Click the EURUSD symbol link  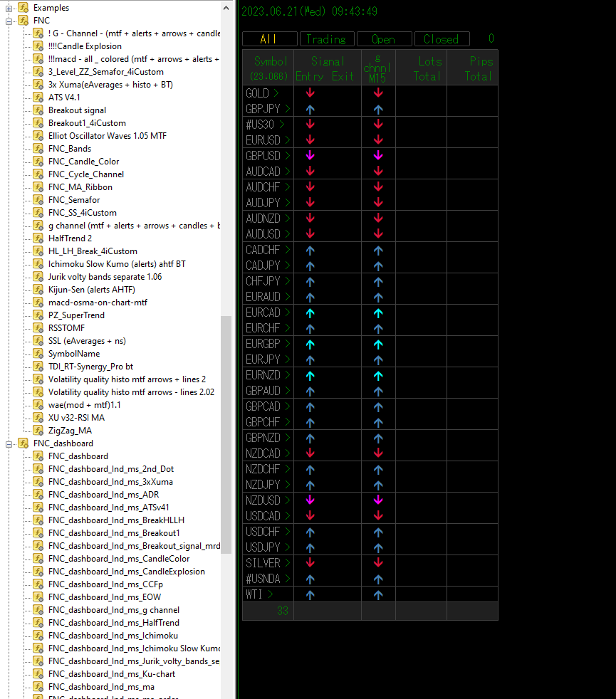(x=263, y=140)
